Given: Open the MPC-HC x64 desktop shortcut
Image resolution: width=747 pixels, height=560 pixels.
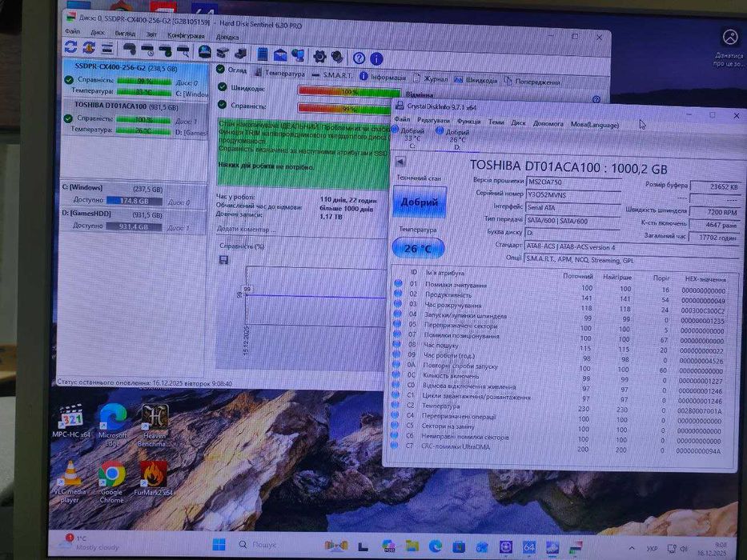Looking at the screenshot, I should [x=71, y=422].
